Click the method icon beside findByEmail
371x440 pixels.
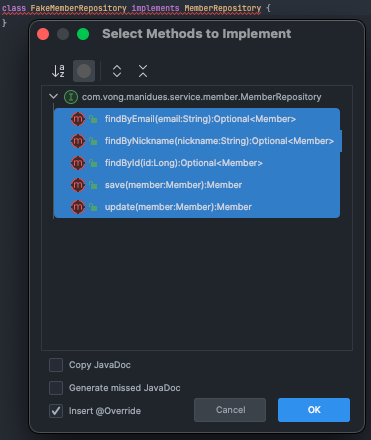point(78,119)
